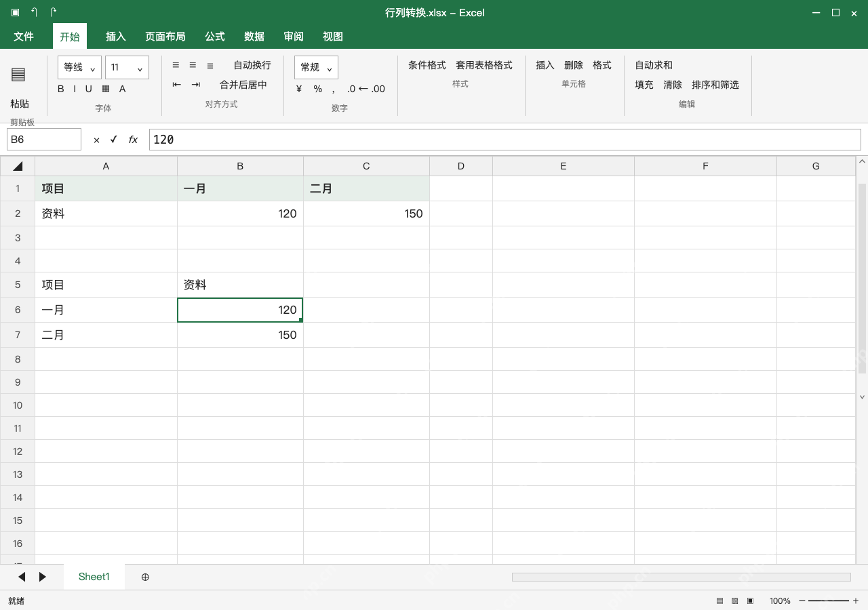This screenshot has width=868, height=610.
Task: Click the first text alignment icon
Action: point(176,65)
